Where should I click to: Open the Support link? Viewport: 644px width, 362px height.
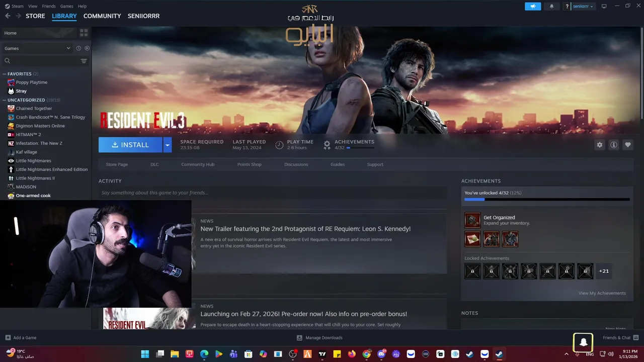(375, 164)
